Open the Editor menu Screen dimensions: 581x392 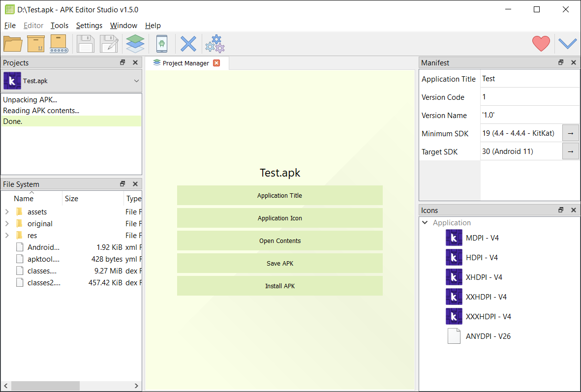(x=33, y=26)
